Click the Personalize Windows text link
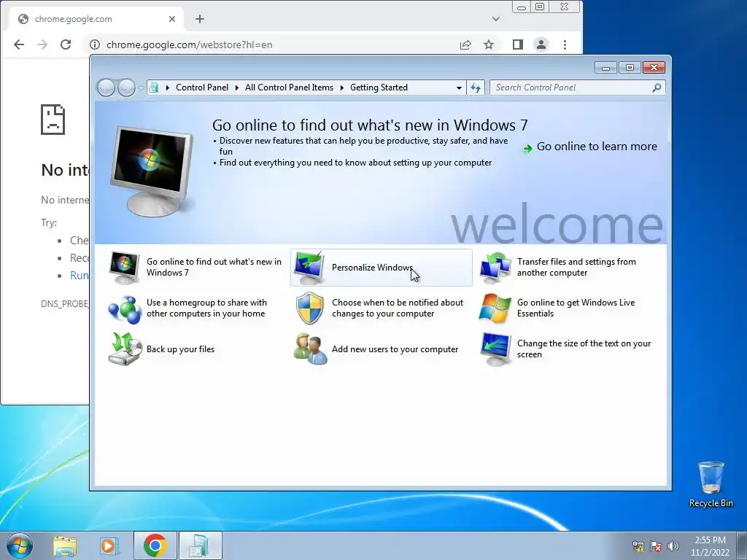Image resolution: width=747 pixels, height=560 pixels. (x=373, y=268)
